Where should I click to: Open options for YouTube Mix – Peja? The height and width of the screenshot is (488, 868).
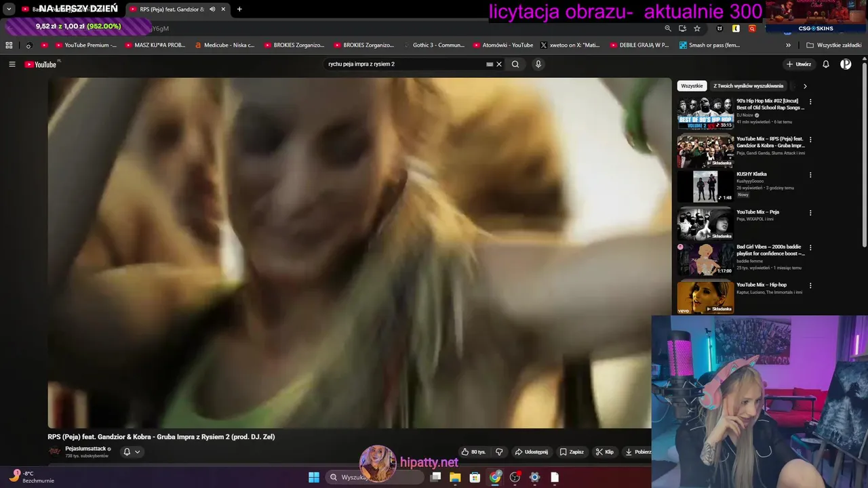point(810,213)
